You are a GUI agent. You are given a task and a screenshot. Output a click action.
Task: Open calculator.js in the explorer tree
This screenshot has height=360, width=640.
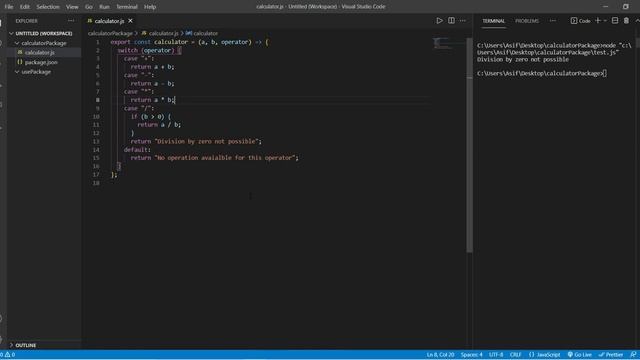[x=40, y=53]
